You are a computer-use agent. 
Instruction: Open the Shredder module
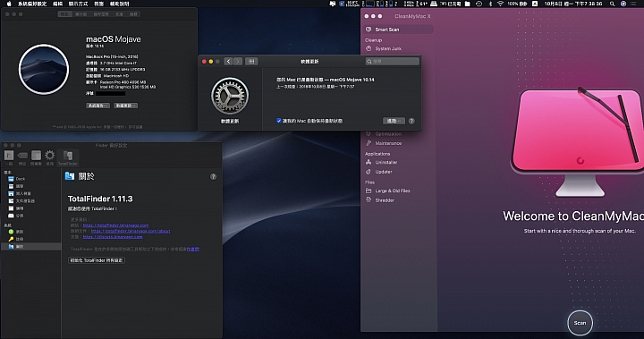click(385, 200)
